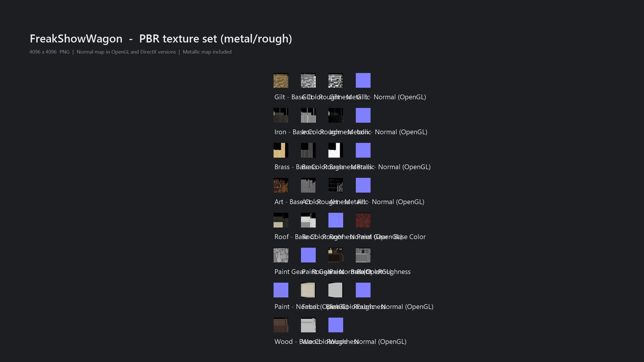Screen dimensions: 644x362
Task: Choose the Gilt Normal (OpenGL) thumbnail
Action: [x=363, y=80]
